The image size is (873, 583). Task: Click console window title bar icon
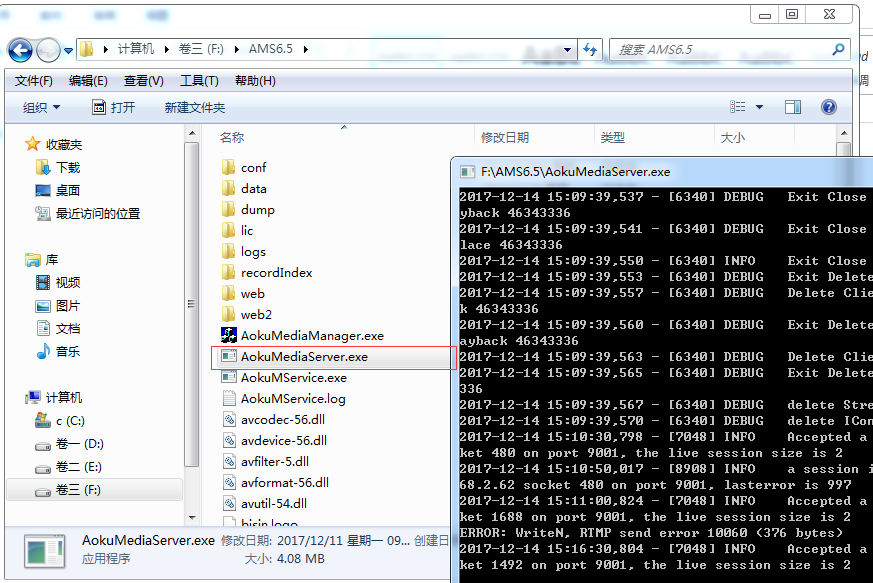pyautogui.click(x=467, y=172)
